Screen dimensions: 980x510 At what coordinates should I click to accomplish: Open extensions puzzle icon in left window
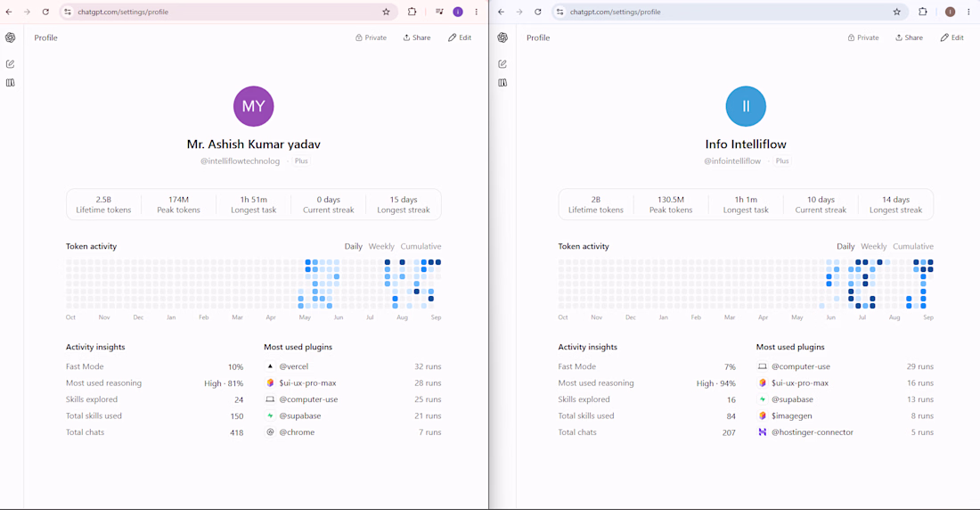click(412, 12)
